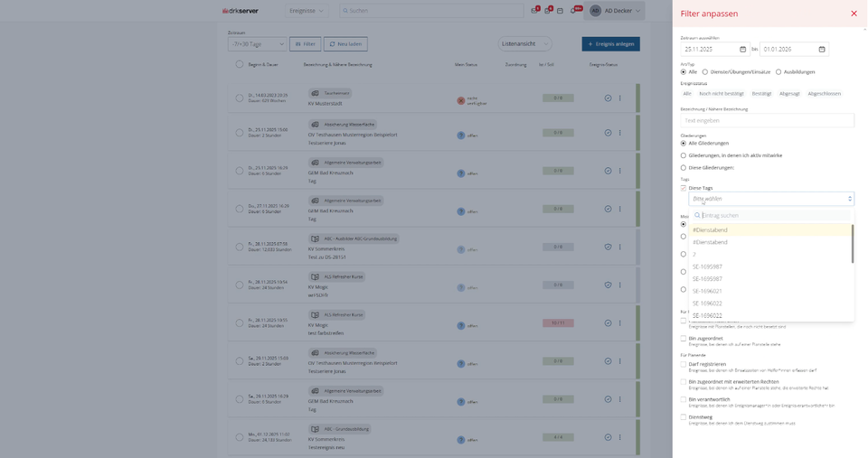This screenshot has width=868, height=458.
Task: Open three-dot menu for Tauchereinsatz event
Action: tap(619, 98)
